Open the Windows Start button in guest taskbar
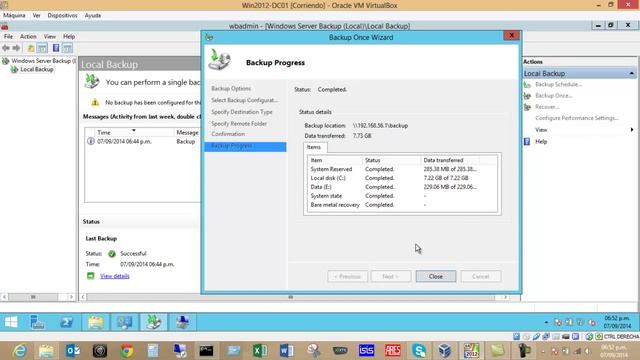Viewport: 640px width, 360px height. click(11, 322)
